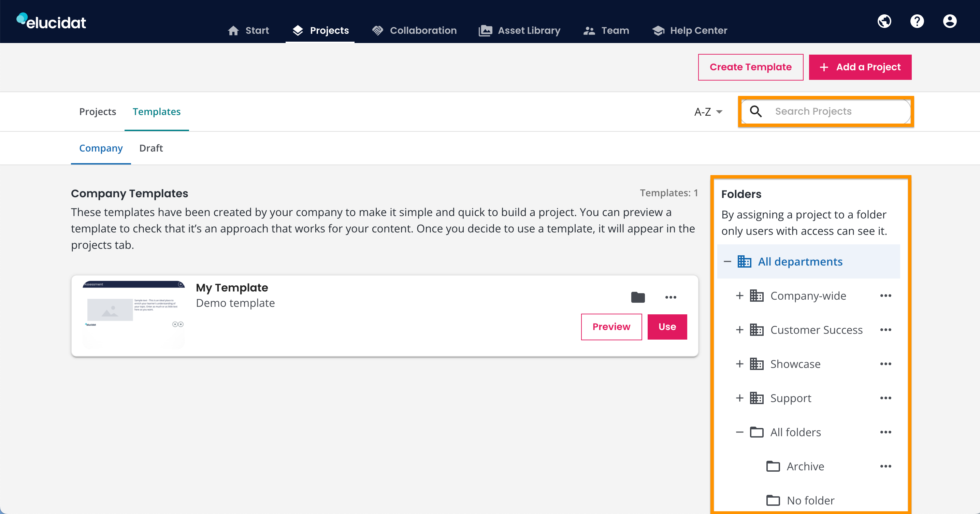Expand the Company-wide department
The width and height of the screenshot is (980, 514).
tap(739, 296)
